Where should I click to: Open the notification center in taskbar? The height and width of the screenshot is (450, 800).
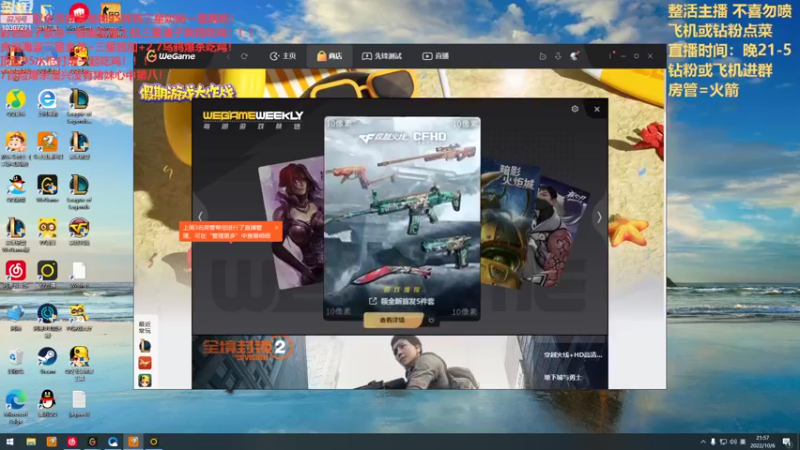click(x=787, y=442)
